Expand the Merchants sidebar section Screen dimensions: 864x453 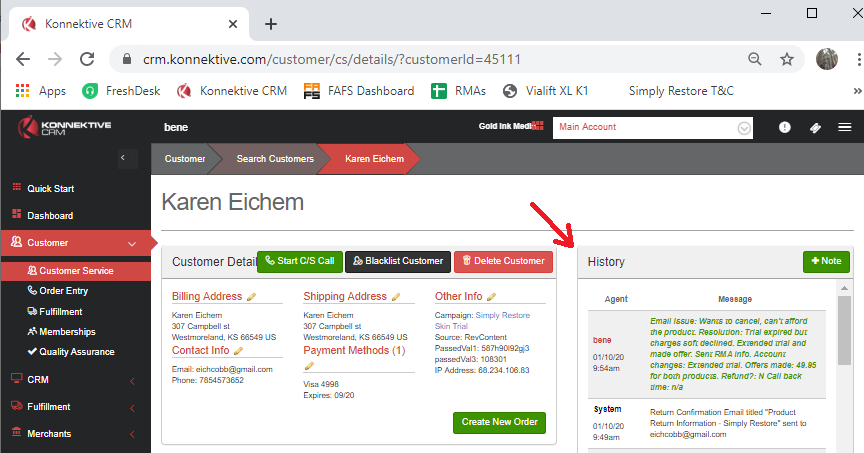133,434
